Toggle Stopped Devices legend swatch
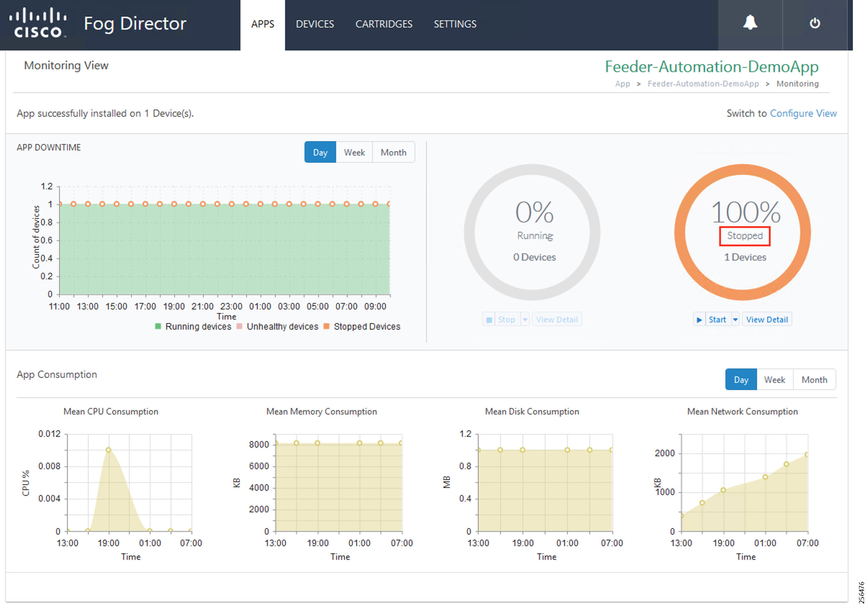Viewport: 868px width, 606px height. (326, 326)
